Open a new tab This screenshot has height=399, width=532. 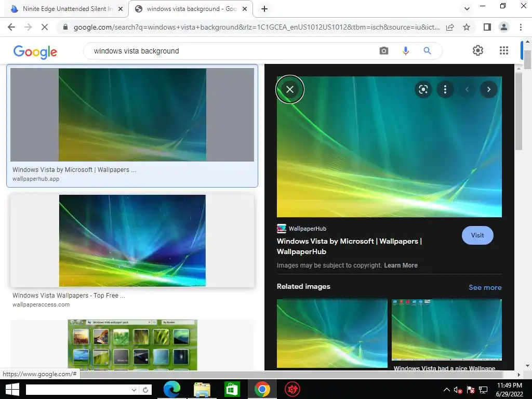coord(264,9)
